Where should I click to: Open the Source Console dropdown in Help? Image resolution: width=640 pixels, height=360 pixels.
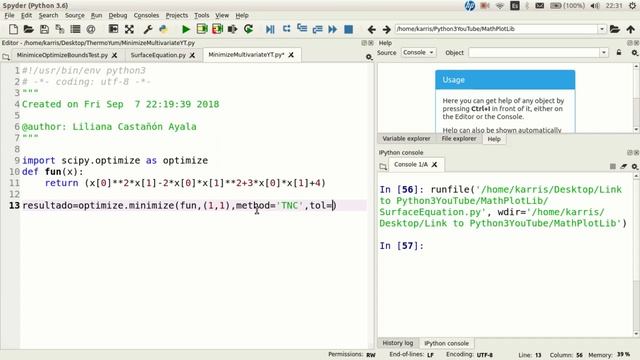pyautogui.click(x=418, y=52)
